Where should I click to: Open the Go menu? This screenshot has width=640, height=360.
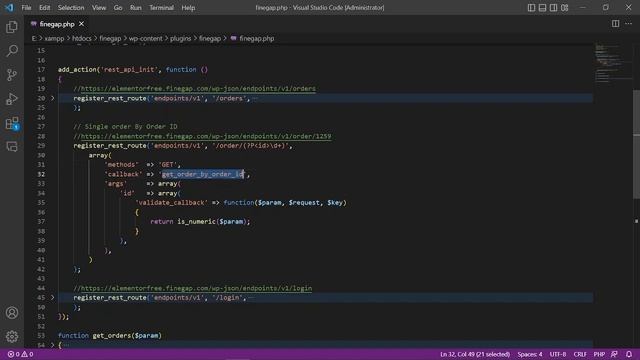click(x=118, y=8)
